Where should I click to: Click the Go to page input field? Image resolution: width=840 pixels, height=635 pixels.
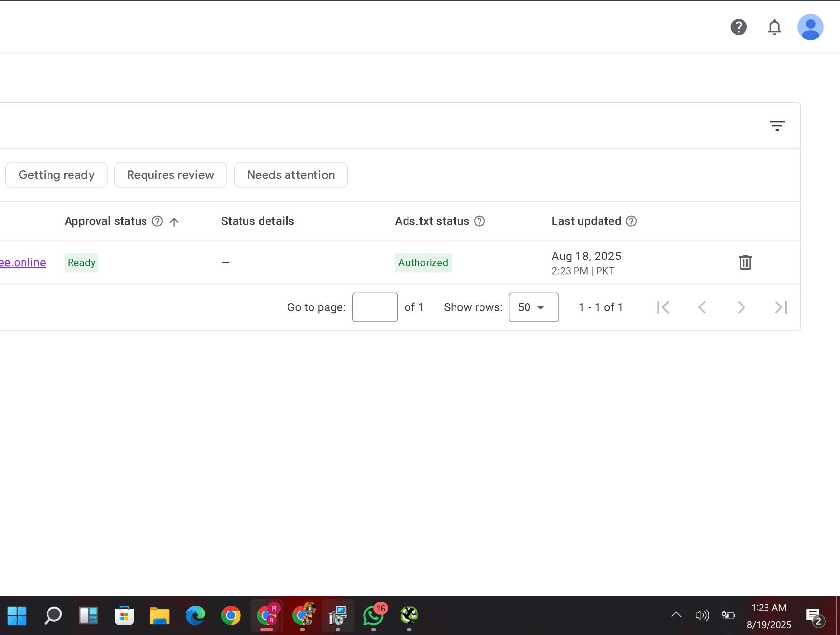point(375,307)
